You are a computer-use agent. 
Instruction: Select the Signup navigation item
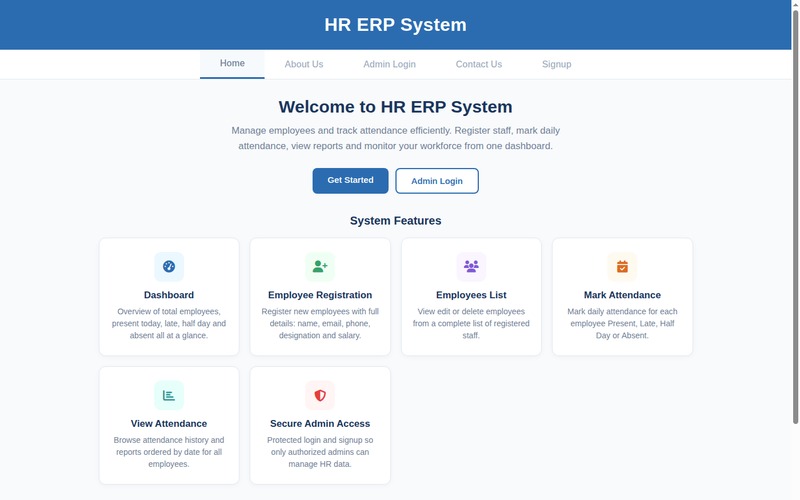[x=557, y=64]
